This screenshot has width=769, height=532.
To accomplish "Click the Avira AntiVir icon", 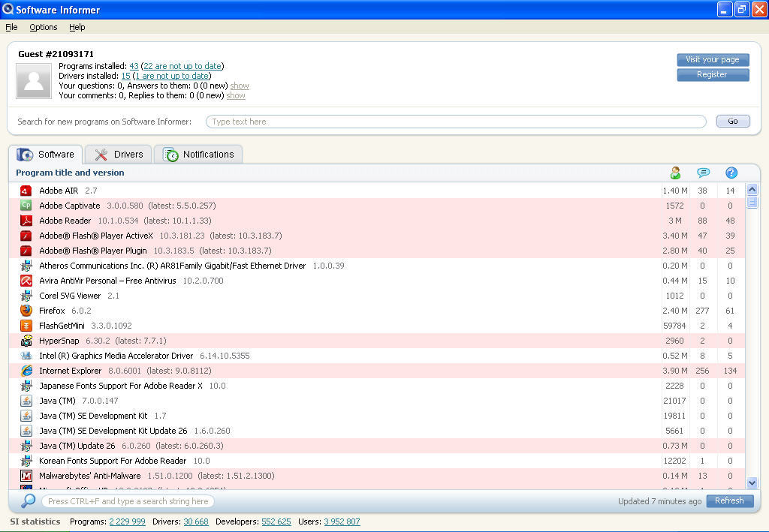I will coord(26,281).
